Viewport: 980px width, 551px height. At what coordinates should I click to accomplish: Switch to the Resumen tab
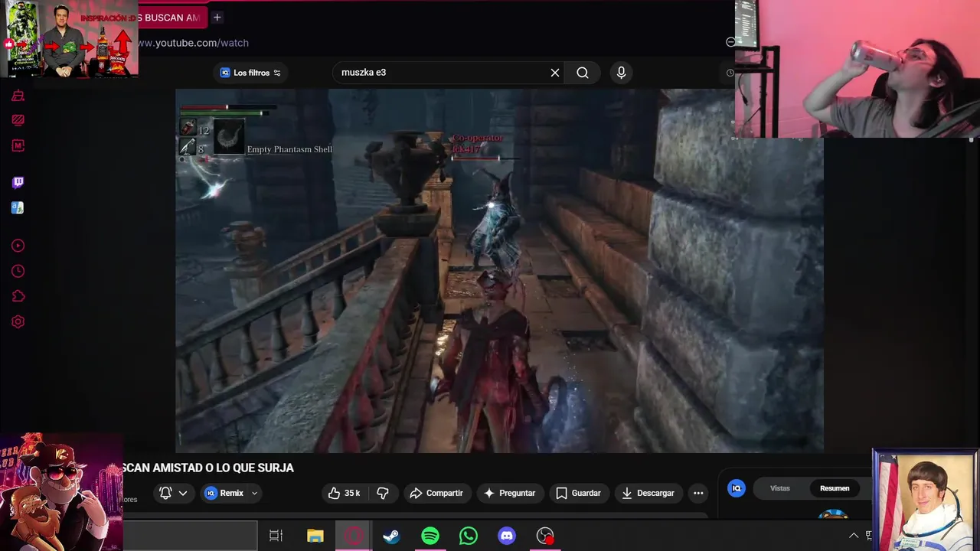tap(835, 488)
